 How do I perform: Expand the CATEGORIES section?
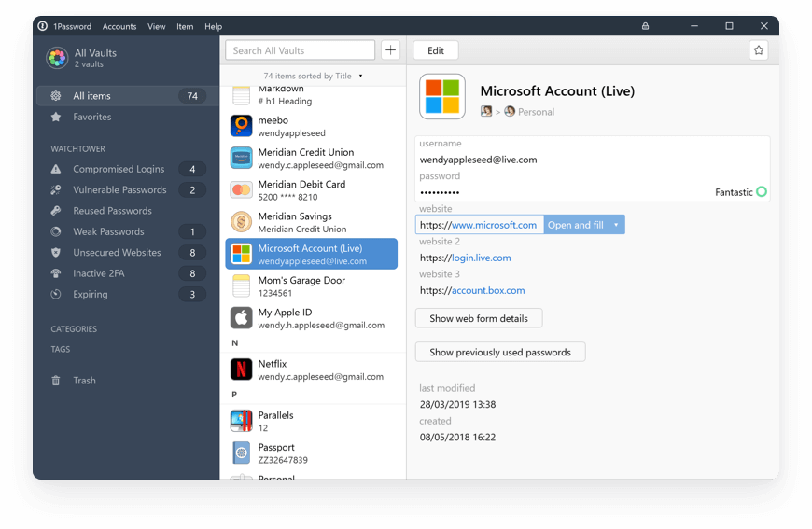pos(74,329)
